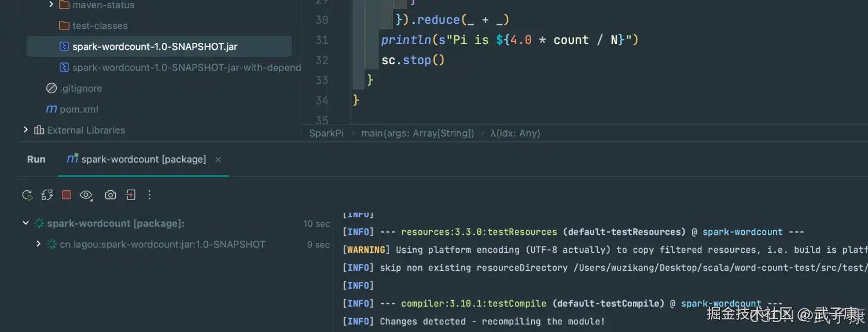Select External Libraries in project tree
This screenshot has height=332, width=868.
point(86,130)
